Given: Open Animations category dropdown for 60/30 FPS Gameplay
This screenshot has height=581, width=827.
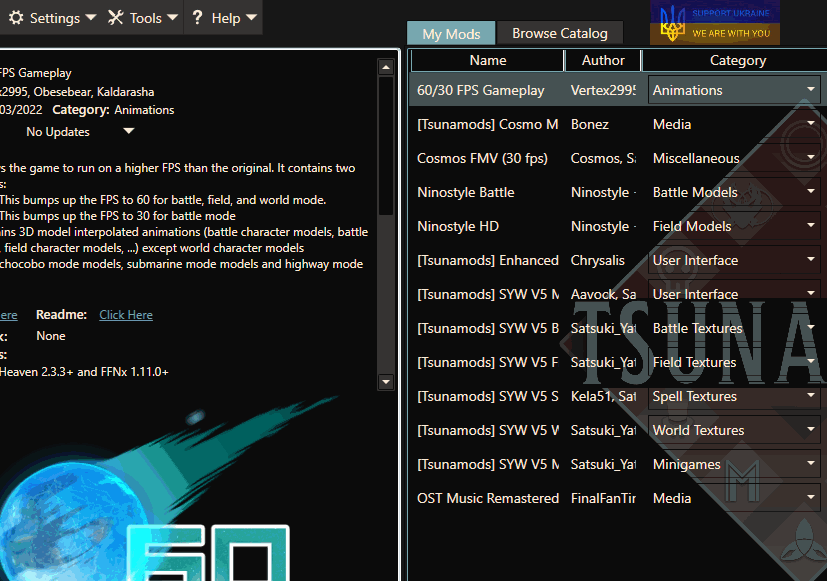Looking at the screenshot, I should 734,90.
